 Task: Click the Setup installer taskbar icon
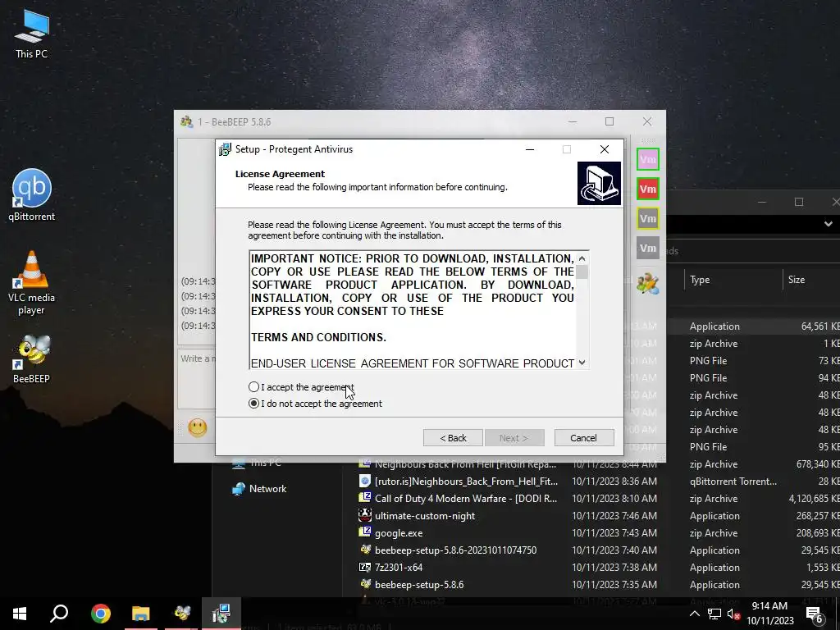tap(221, 614)
